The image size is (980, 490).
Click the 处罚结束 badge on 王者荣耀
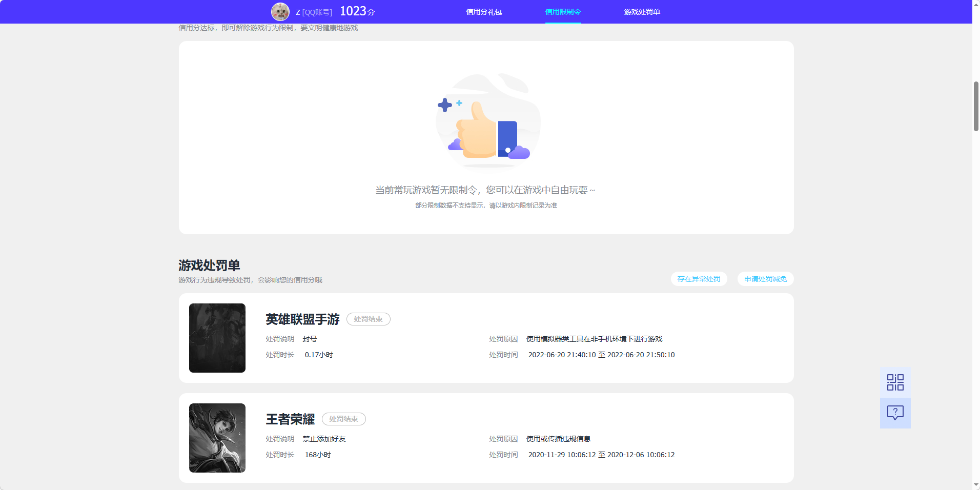click(344, 419)
